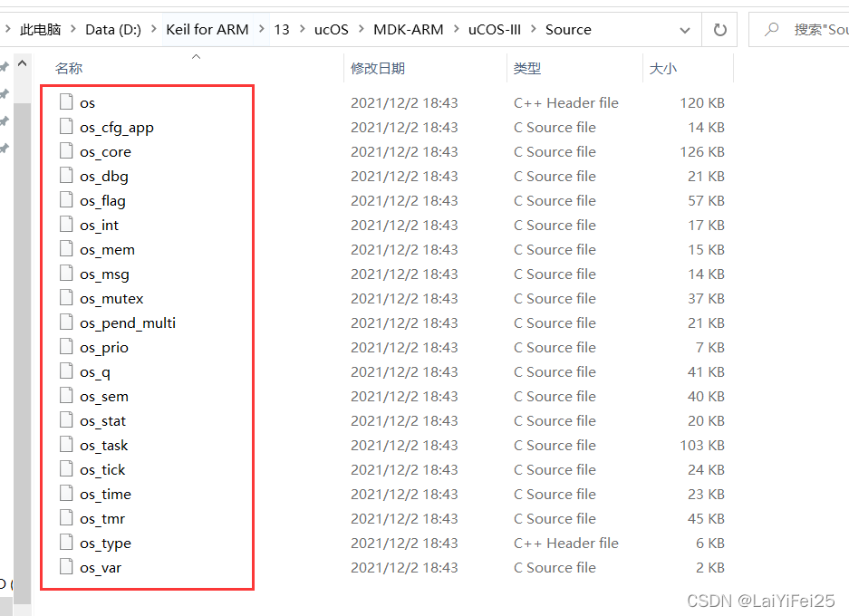Click the file icon of os_int
This screenshot has height=616, width=849.
click(66, 224)
